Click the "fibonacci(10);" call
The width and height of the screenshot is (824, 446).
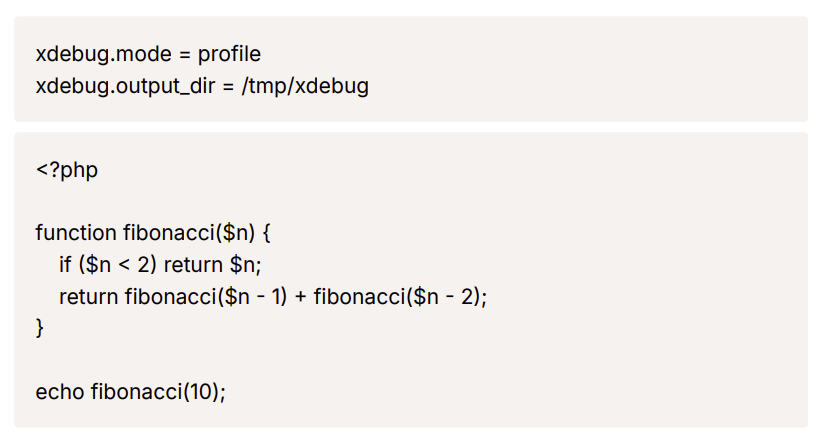pos(158,392)
